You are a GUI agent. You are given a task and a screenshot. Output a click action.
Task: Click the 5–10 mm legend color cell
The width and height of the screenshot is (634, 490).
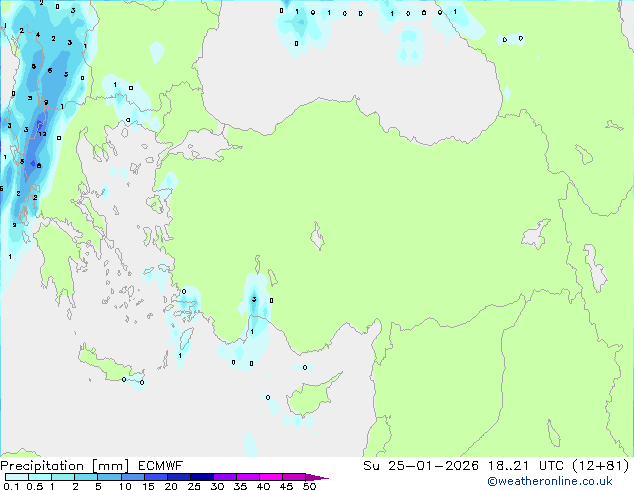[x=109, y=477]
